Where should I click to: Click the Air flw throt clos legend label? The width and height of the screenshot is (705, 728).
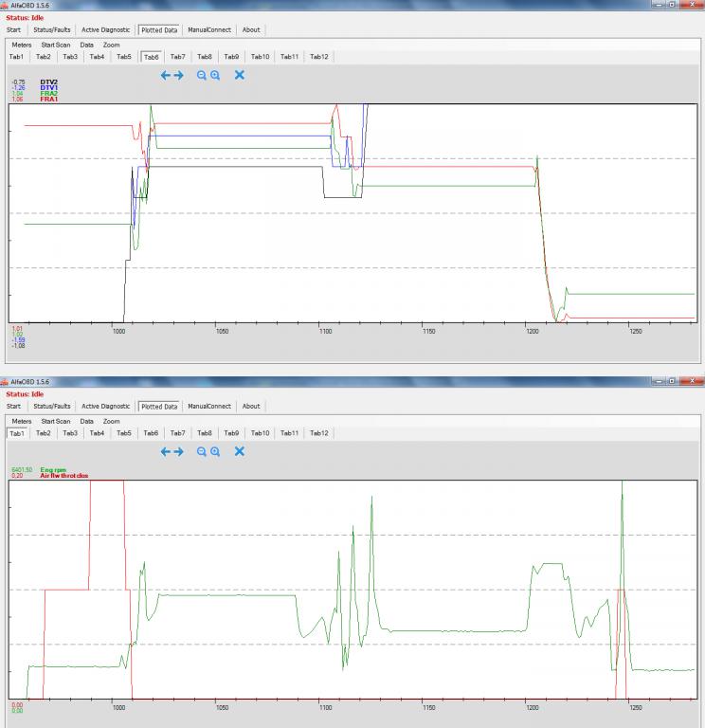[x=63, y=475]
